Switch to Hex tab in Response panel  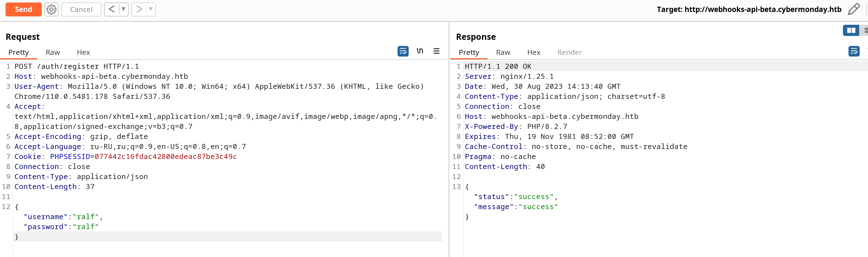(x=534, y=52)
